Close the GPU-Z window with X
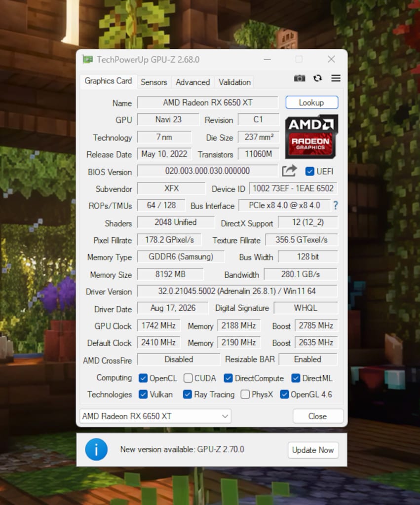This screenshot has width=420, height=505. 331,59
